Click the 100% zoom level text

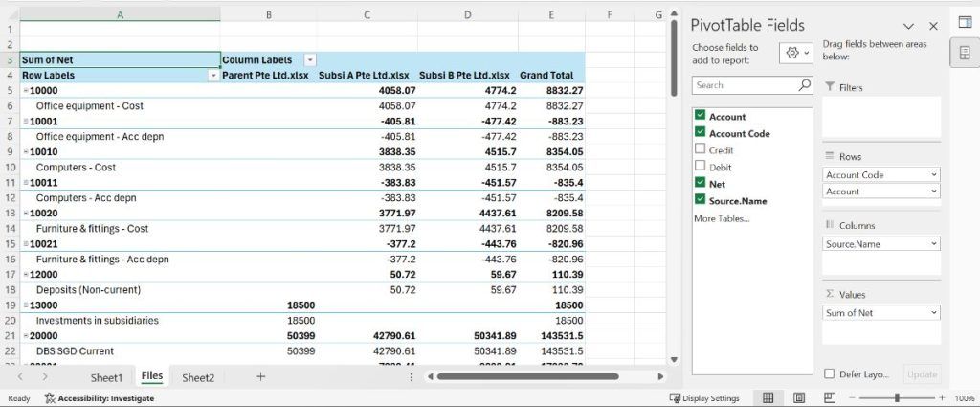click(x=965, y=398)
